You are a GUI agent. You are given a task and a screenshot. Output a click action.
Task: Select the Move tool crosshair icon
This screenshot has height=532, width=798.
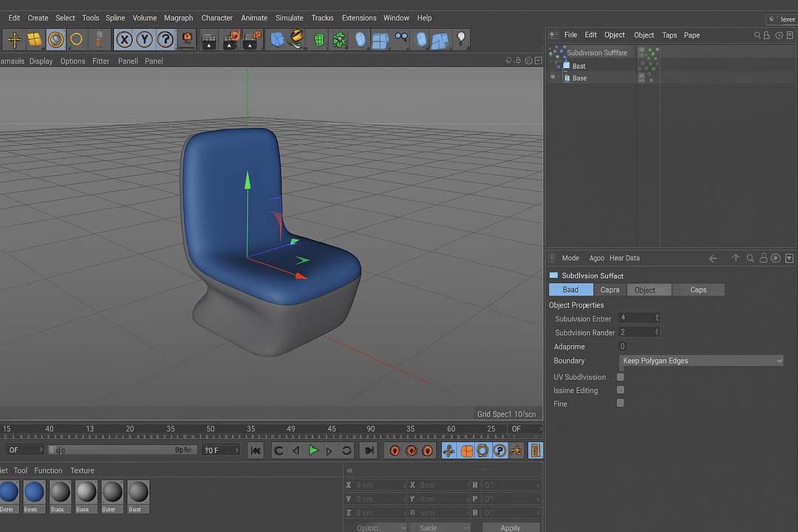tap(14, 39)
